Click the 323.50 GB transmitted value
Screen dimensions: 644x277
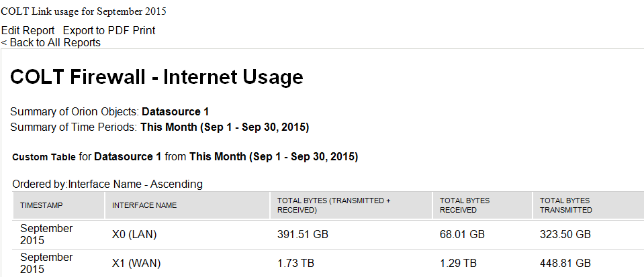tap(565, 234)
